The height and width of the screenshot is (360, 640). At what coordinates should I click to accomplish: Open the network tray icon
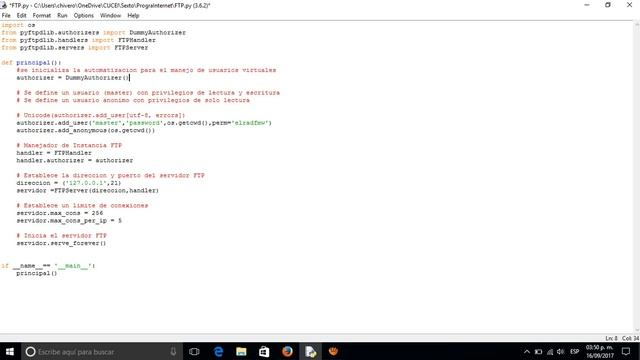550,351
